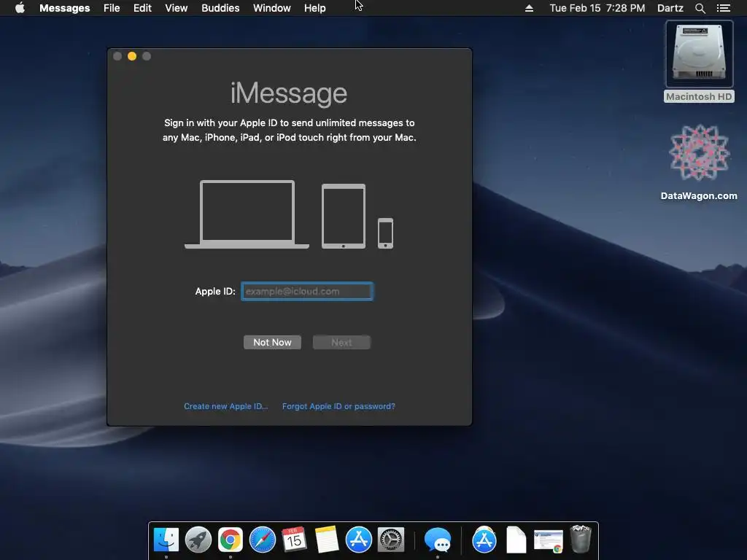Open Finder from the Dock

click(x=166, y=540)
